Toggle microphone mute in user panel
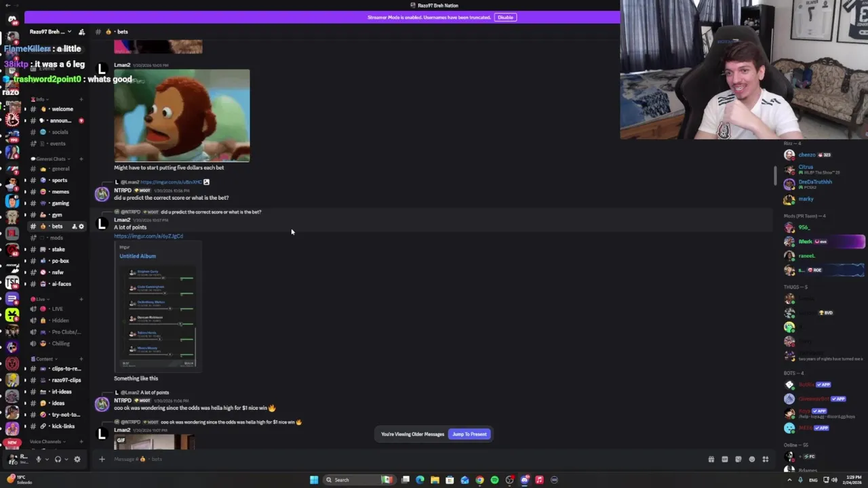Screen dimensions: 868x488 click(x=38, y=460)
